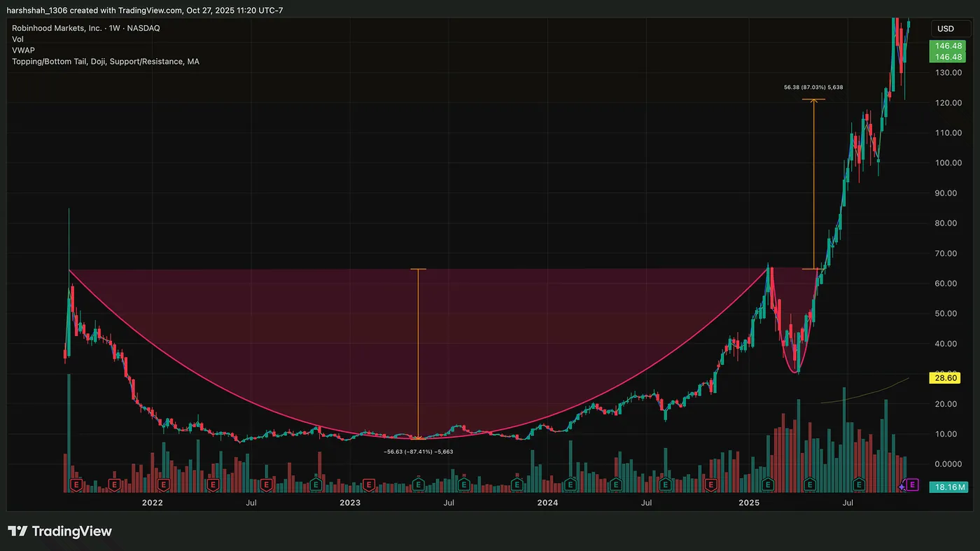Select the Vol indicator legend

(x=17, y=40)
